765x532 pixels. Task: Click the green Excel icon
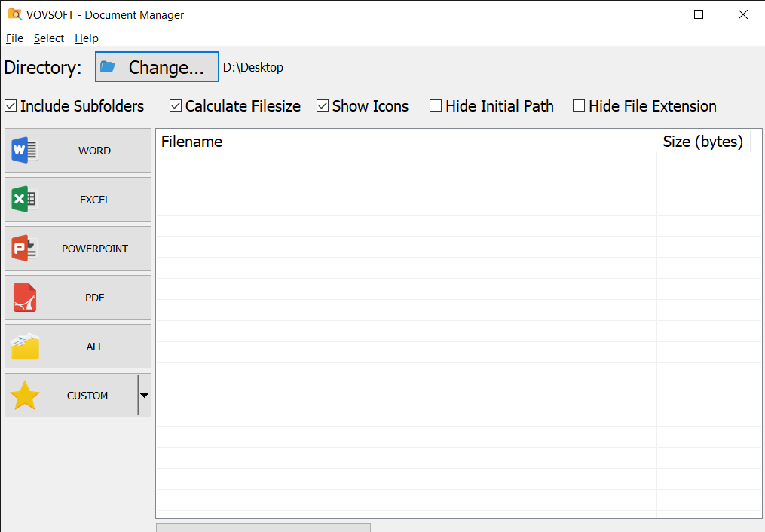click(x=24, y=199)
